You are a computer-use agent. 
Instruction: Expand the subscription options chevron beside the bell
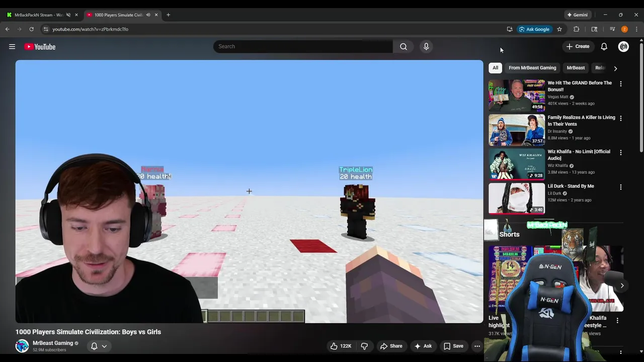[x=104, y=346]
